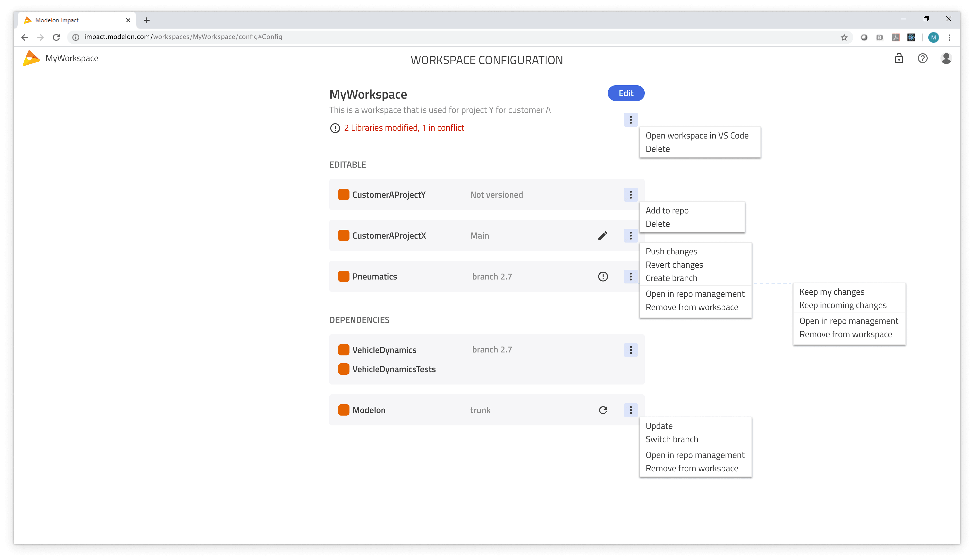This screenshot has height=560, width=974.
Task: Open the user account profile icon
Action: pyautogui.click(x=946, y=58)
